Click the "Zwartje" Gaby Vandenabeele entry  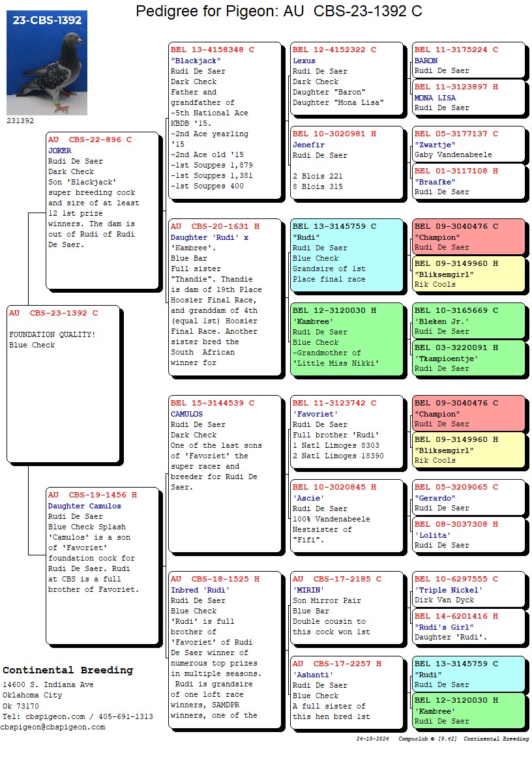tap(468, 144)
